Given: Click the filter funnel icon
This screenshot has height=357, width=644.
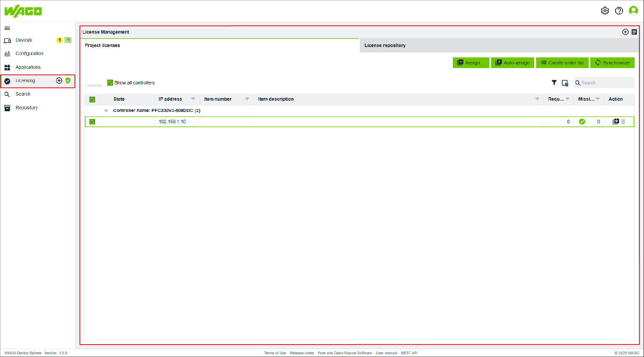Looking at the screenshot, I should pyautogui.click(x=554, y=82).
